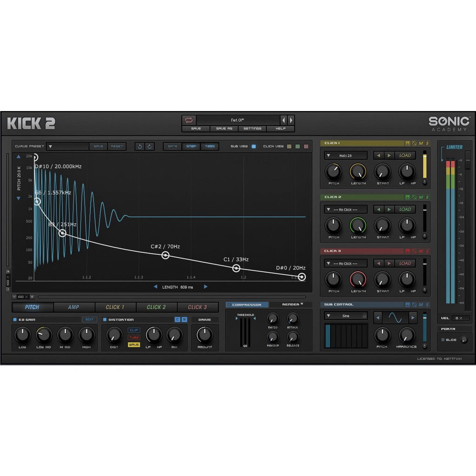
Task: Mute Click 1 with its M icon
Action: point(421,143)
